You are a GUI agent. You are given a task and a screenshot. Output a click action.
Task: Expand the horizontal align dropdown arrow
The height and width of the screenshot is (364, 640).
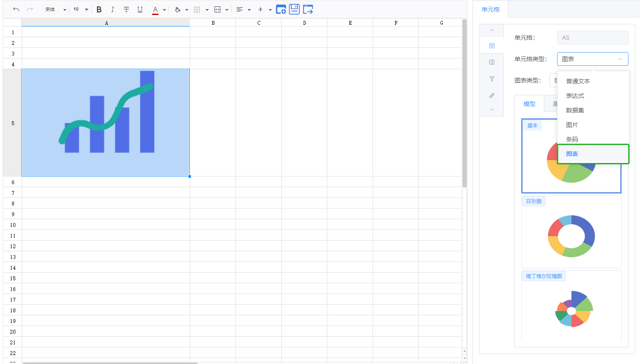249,10
